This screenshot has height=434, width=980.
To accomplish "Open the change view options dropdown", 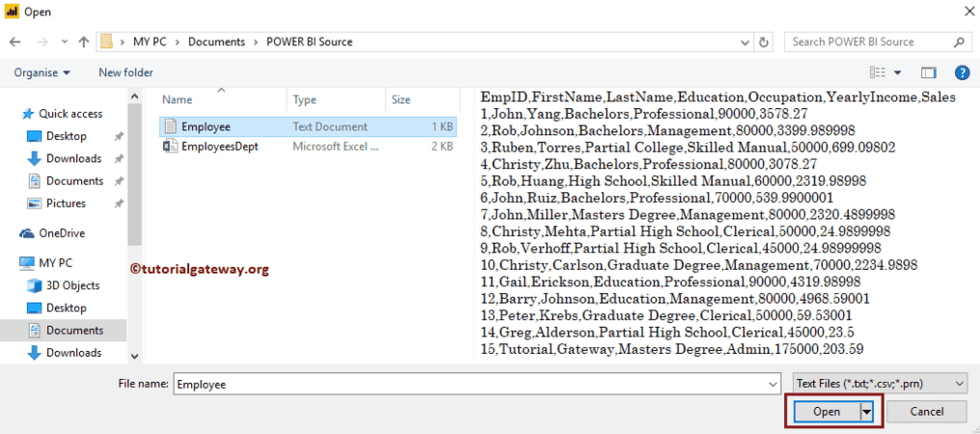I will coord(897,72).
